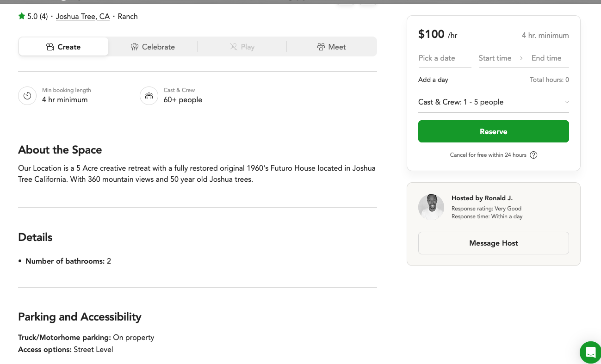Click the question mark help icon by cancellation

pyautogui.click(x=533, y=155)
